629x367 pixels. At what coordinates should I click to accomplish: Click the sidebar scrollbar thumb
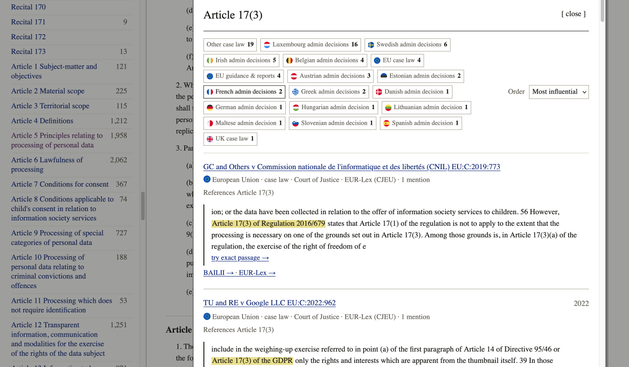coord(142,206)
